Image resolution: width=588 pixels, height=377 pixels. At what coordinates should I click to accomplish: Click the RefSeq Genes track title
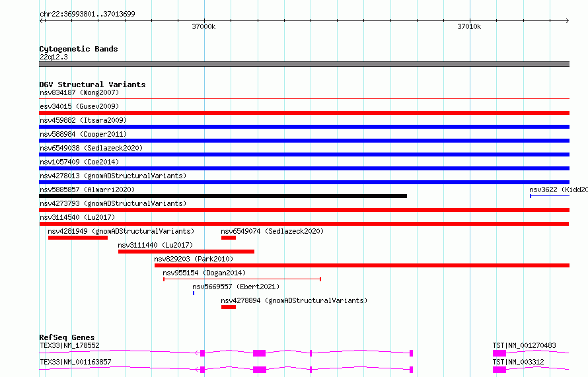coord(67,337)
